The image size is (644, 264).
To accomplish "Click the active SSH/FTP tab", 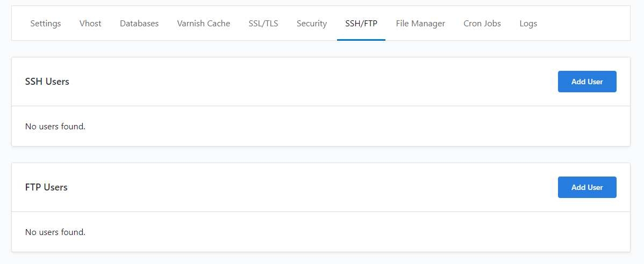I will [x=361, y=24].
